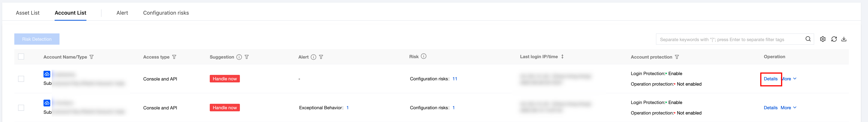Screen dimensions: 868x122
Task: Filter by Account Name/Type column
Action: coord(92,57)
